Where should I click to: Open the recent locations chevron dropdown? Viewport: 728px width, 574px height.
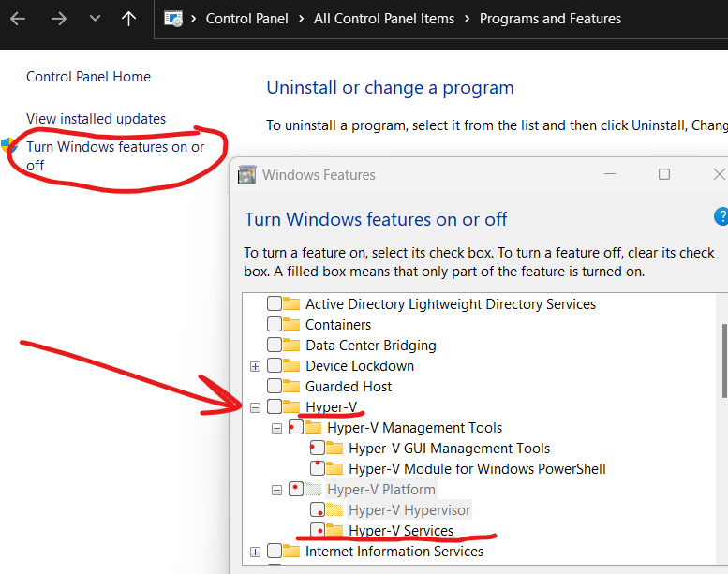pyautogui.click(x=95, y=19)
